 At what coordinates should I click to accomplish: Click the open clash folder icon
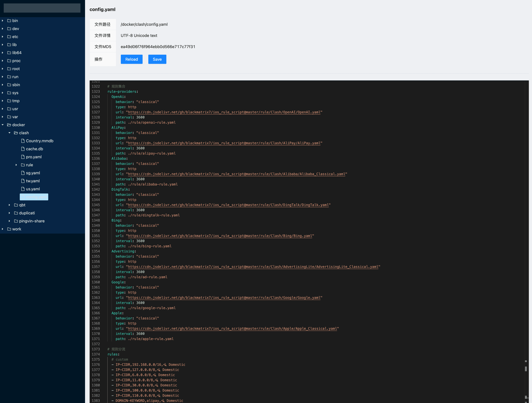coord(16,133)
